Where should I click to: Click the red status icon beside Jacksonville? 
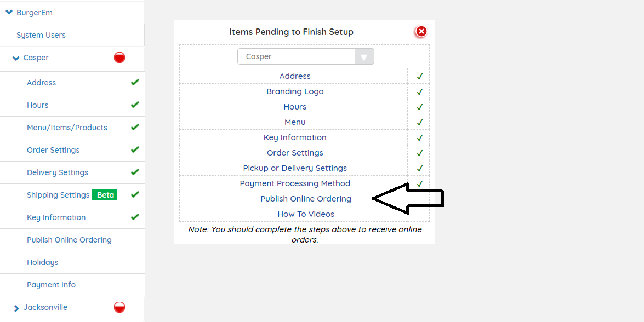[x=119, y=307]
